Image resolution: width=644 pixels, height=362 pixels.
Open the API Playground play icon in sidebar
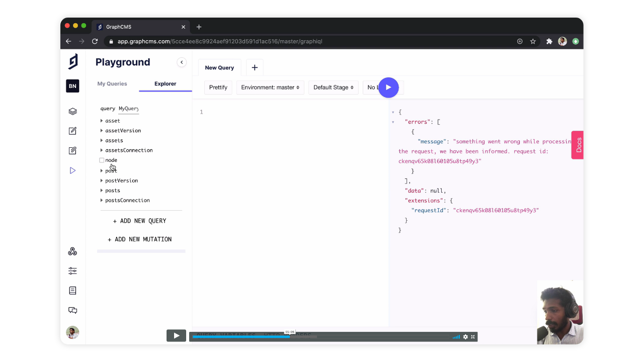coord(72,170)
